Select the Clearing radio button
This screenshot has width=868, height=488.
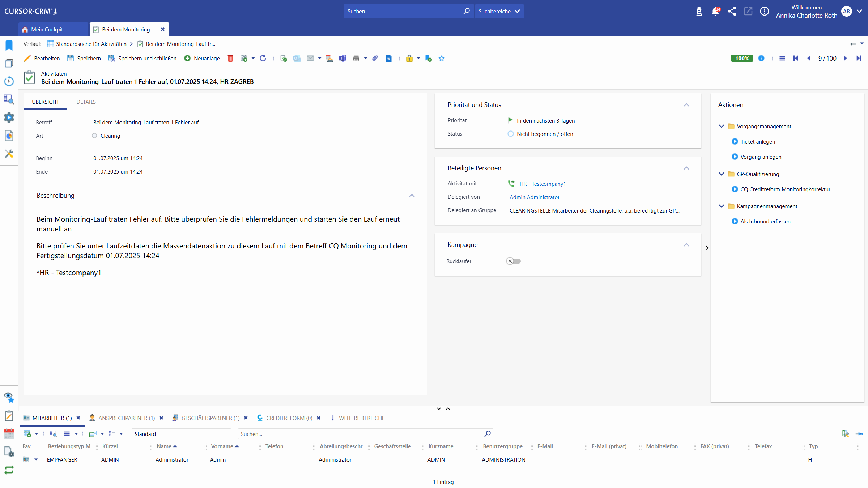tap(94, 136)
